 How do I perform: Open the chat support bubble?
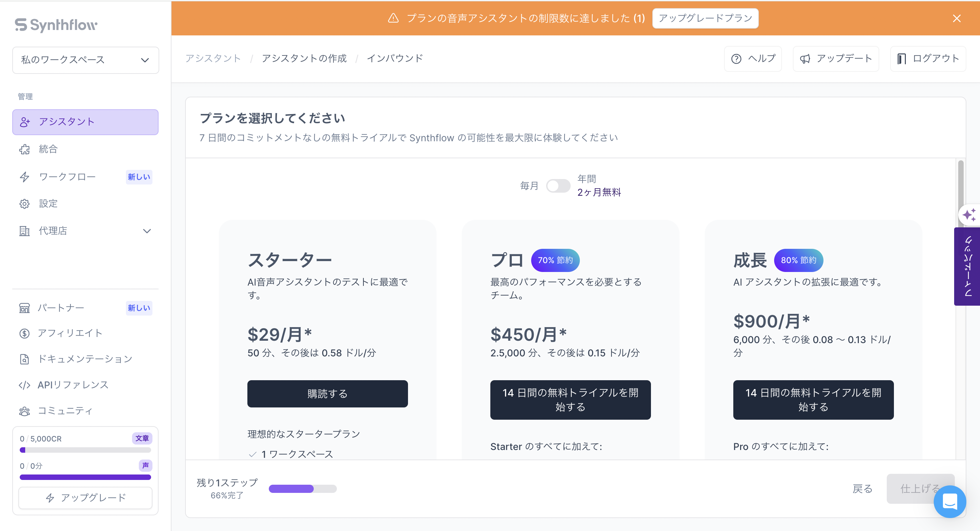pyautogui.click(x=950, y=501)
